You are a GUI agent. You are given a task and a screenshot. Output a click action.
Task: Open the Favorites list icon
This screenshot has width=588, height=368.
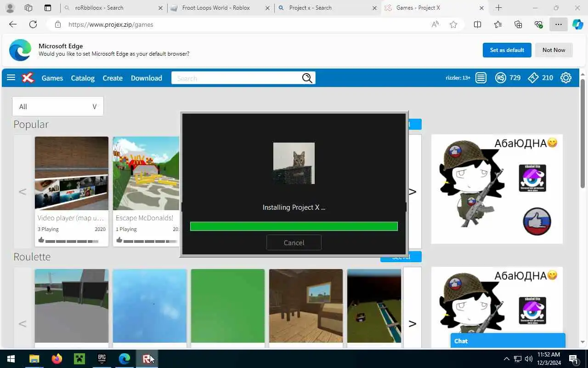498,24
